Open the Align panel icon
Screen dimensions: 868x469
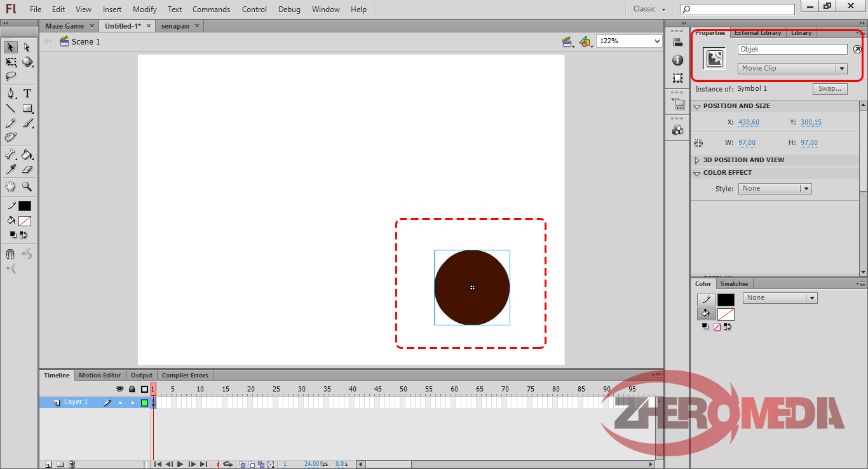[x=678, y=42]
